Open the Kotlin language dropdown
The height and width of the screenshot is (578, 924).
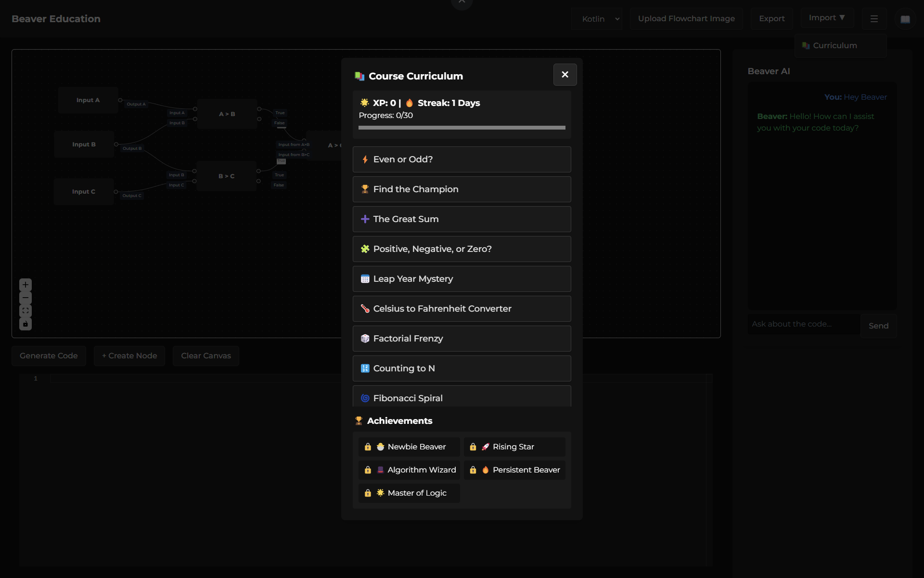click(596, 19)
